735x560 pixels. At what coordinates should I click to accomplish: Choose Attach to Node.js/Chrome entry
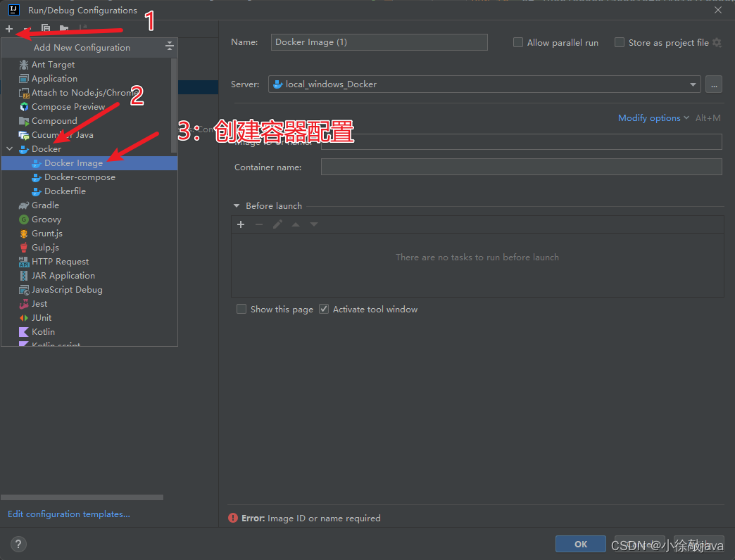(x=89, y=93)
